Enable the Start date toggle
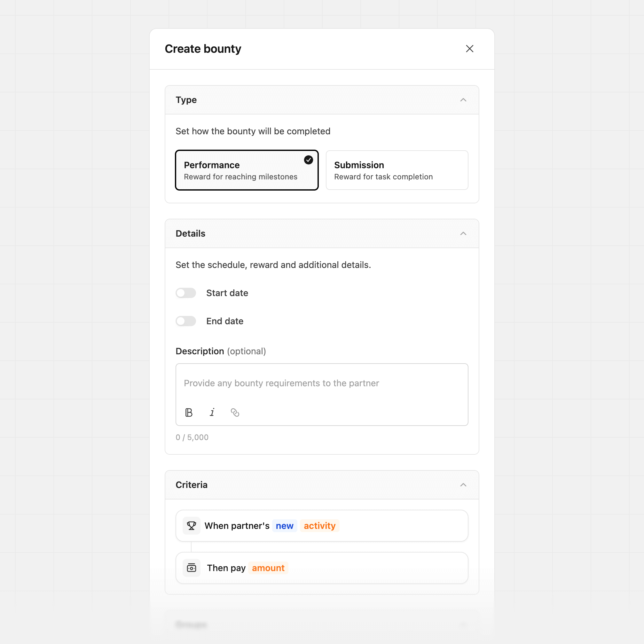The height and width of the screenshot is (644, 644). 186,293
